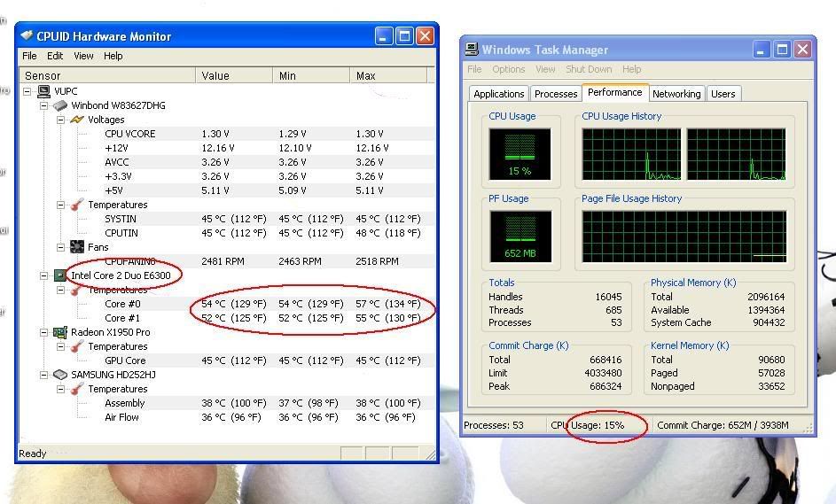
Task: Open the File menu in Hardware Monitor
Action: pyautogui.click(x=29, y=56)
